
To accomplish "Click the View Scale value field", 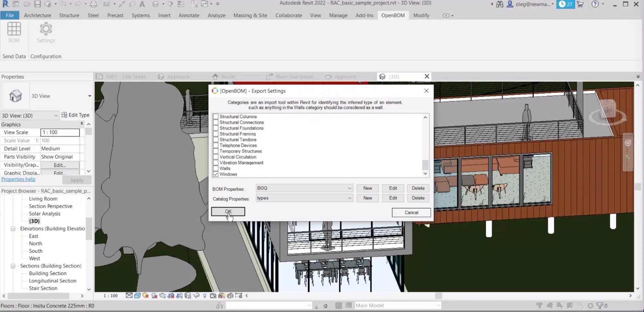I will pyautogui.click(x=60, y=132).
